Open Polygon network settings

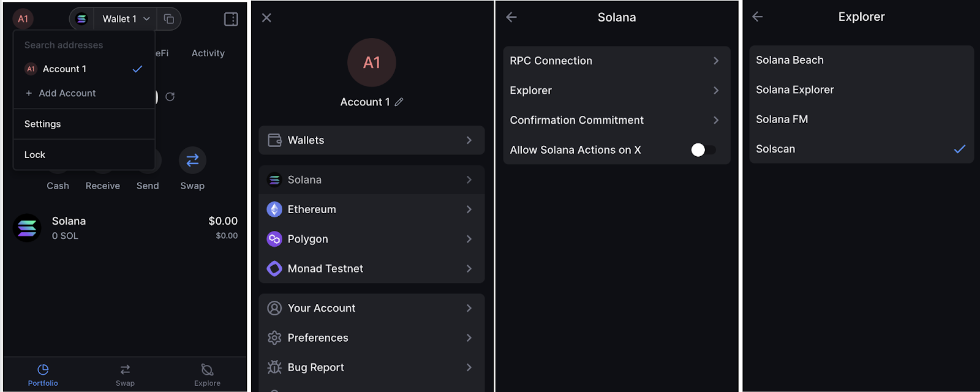point(372,239)
